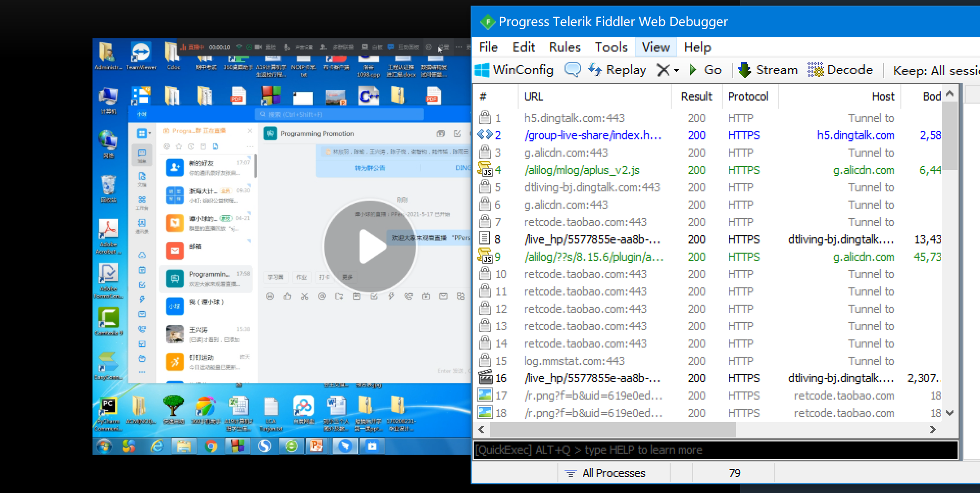Viewport: 980px width, 493px height.
Task: Click the session count 79 in status bar
Action: coord(734,473)
